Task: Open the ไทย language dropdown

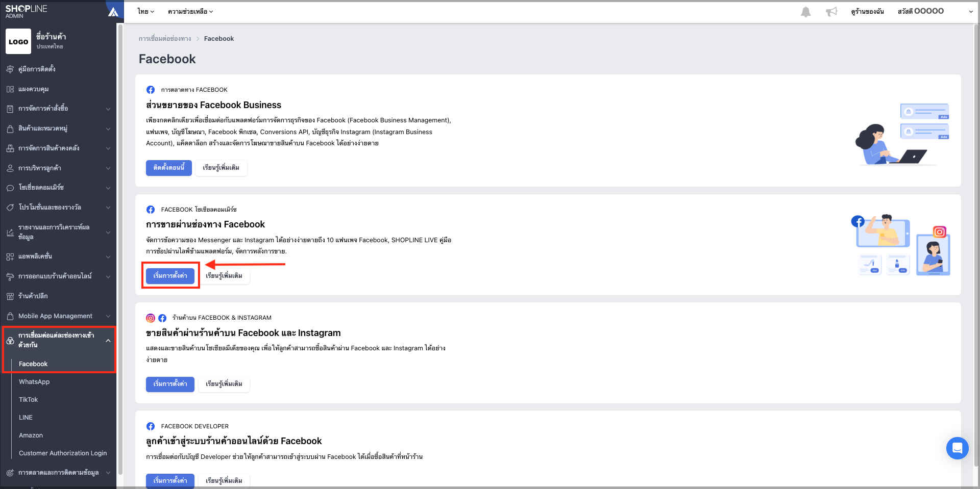Action: [x=146, y=11]
